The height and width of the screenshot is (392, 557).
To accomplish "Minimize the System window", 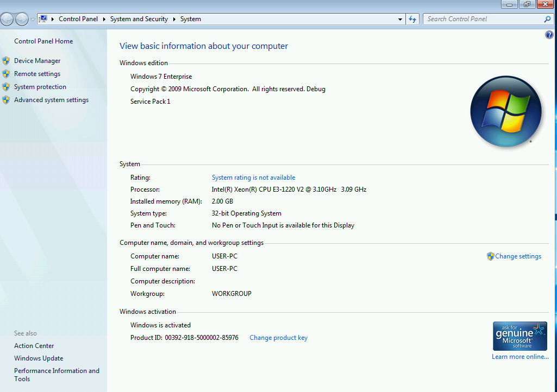I will point(509,4).
